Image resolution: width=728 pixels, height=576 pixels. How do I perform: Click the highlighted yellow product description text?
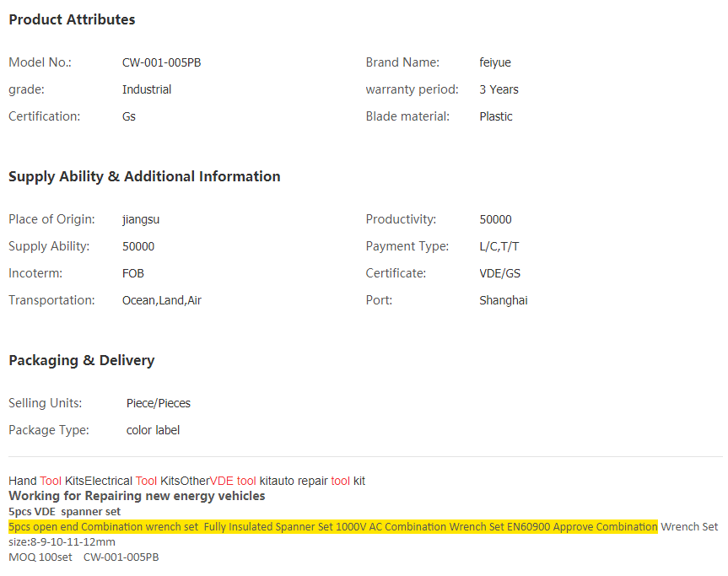pyautogui.click(x=332, y=526)
